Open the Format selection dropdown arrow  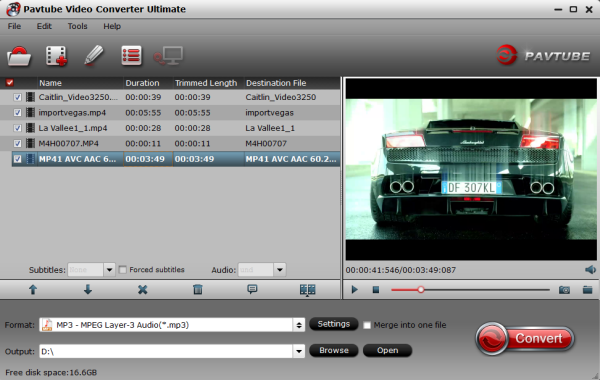[299, 325]
